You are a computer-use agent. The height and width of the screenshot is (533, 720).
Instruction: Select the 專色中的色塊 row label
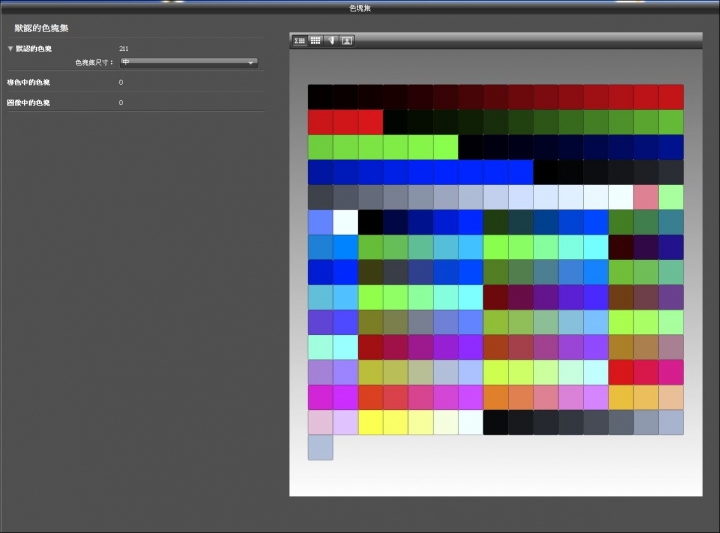coord(28,83)
